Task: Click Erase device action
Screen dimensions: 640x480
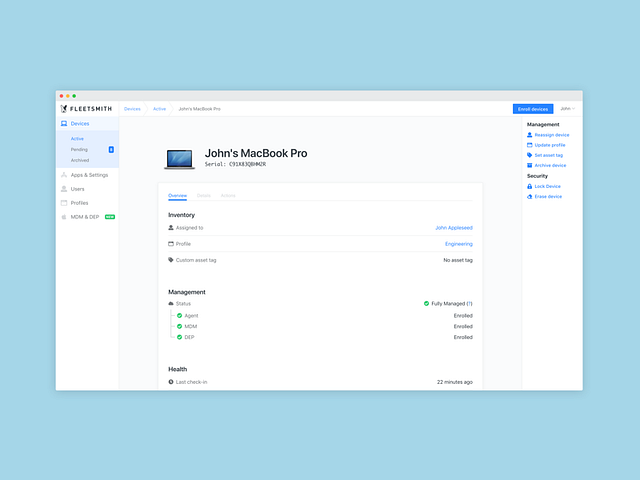Action: coord(548,197)
